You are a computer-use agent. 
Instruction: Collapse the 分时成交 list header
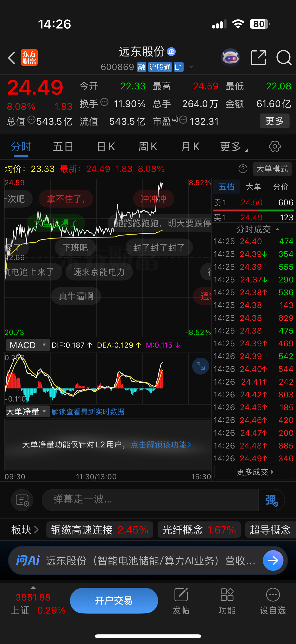coord(257,229)
